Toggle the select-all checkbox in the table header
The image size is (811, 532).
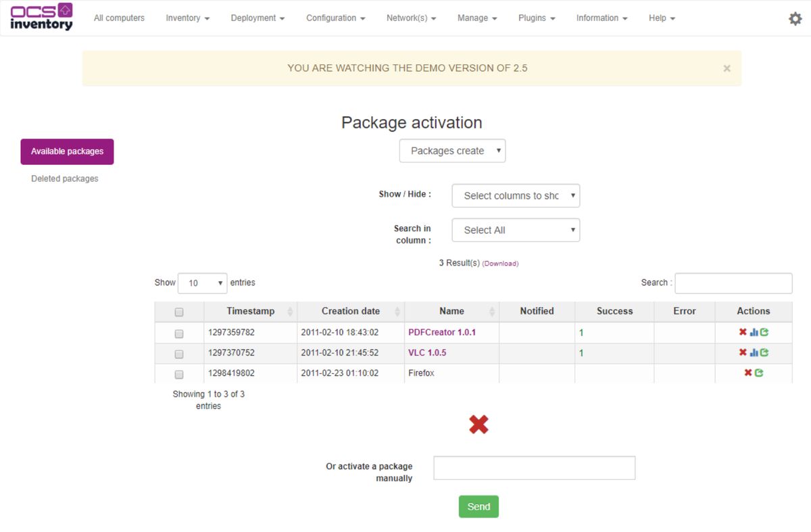pos(179,311)
